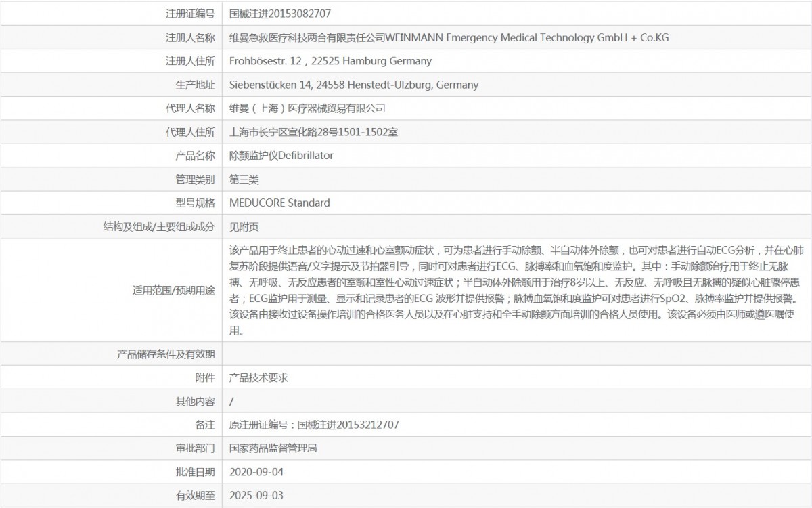Click the 生产地址 label
The height and width of the screenshot is (508, 812).
coord(195,85)
